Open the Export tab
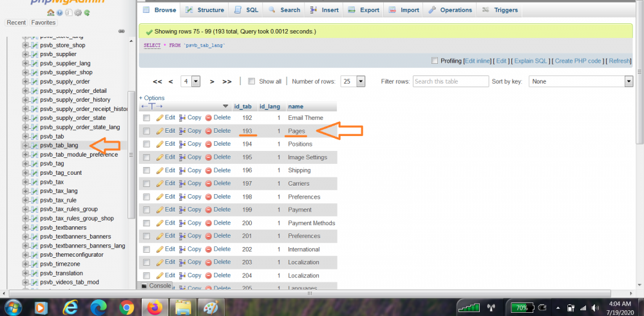Image resolution: width=644 pixels, height=316 pixels. [x=363, y=10]
